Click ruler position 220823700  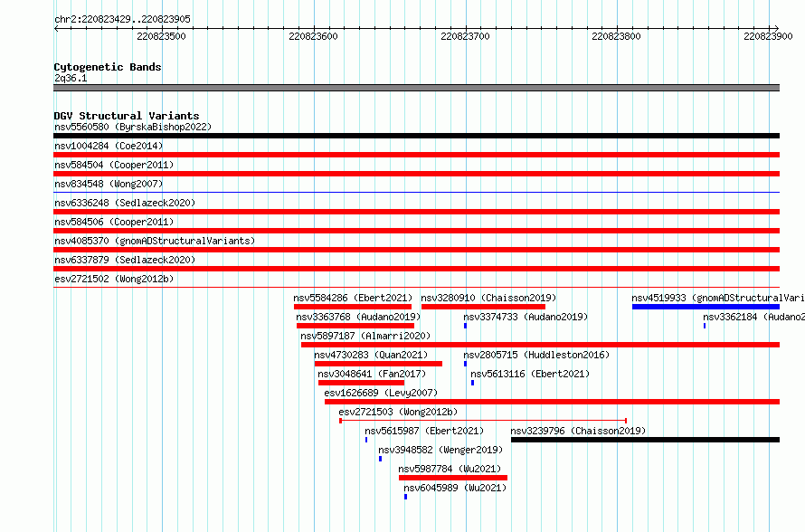click(465, 36)
